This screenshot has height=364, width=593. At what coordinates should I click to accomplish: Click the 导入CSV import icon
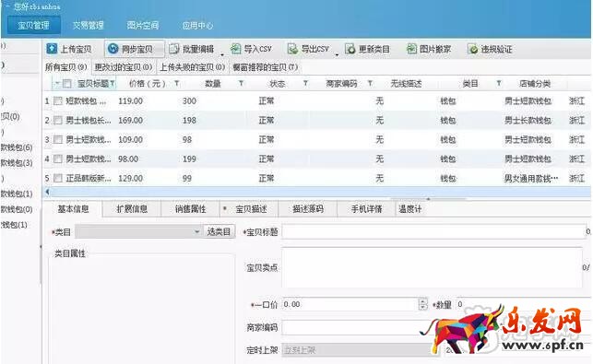click(236, 49)
